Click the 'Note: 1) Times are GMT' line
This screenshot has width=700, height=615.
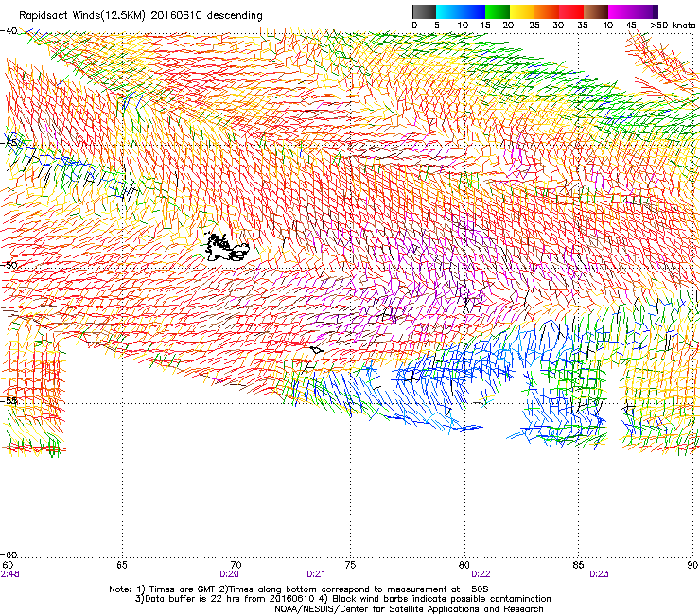click(299, 589)
